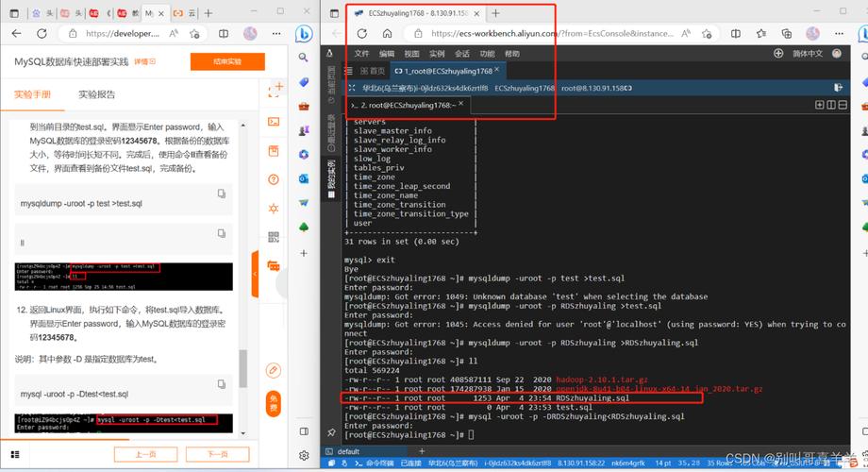Image resolution: width=868 pixels, height=472 pixels.
Task: Open the 会话 menu in workbench
Action: tap(462, 54)
